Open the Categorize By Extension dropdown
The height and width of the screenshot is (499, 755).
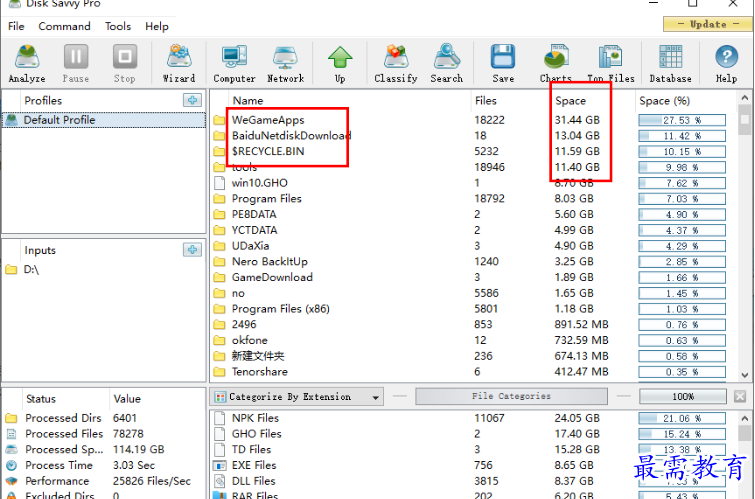click(297, 397)
